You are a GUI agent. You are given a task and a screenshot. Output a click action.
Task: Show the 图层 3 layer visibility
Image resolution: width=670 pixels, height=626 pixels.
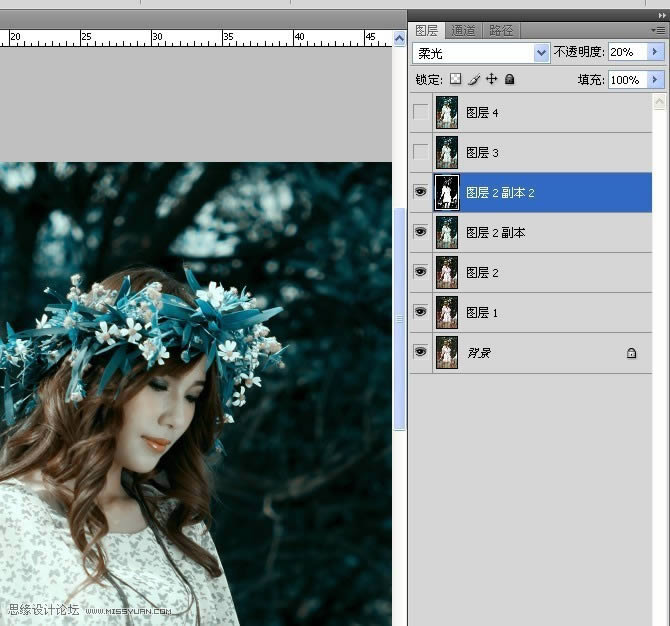(420, 152)
